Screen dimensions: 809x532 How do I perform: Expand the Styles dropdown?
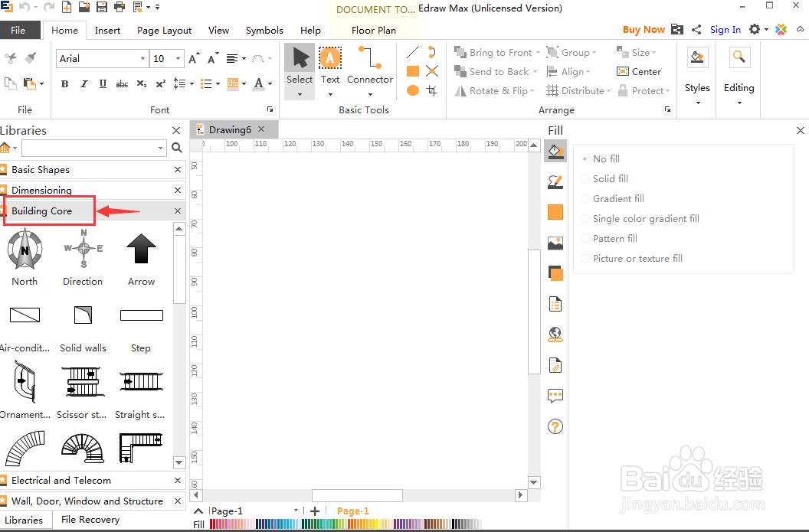coord(698,103)
